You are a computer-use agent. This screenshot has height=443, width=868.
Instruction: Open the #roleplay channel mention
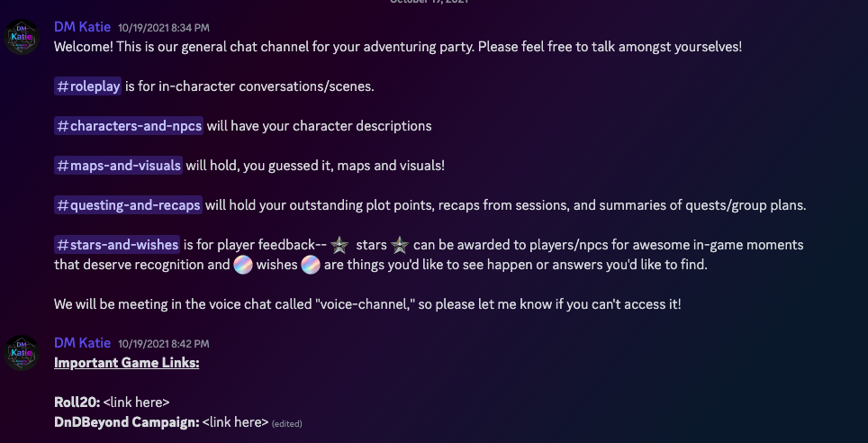(87, 86)
